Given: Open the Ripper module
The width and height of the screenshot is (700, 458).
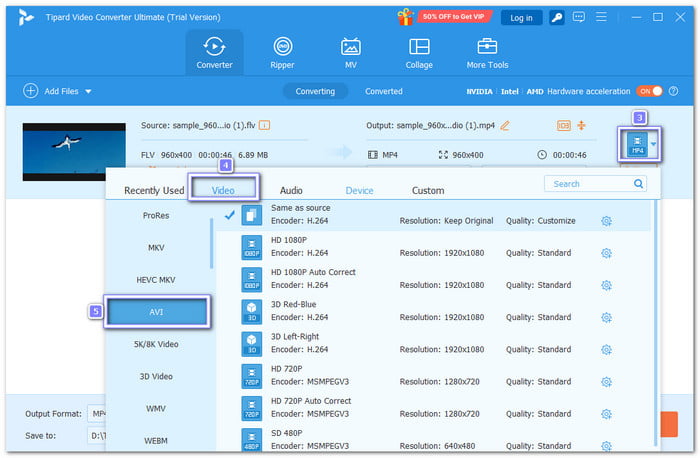Looking at the screenshot, I should [282, 53].
